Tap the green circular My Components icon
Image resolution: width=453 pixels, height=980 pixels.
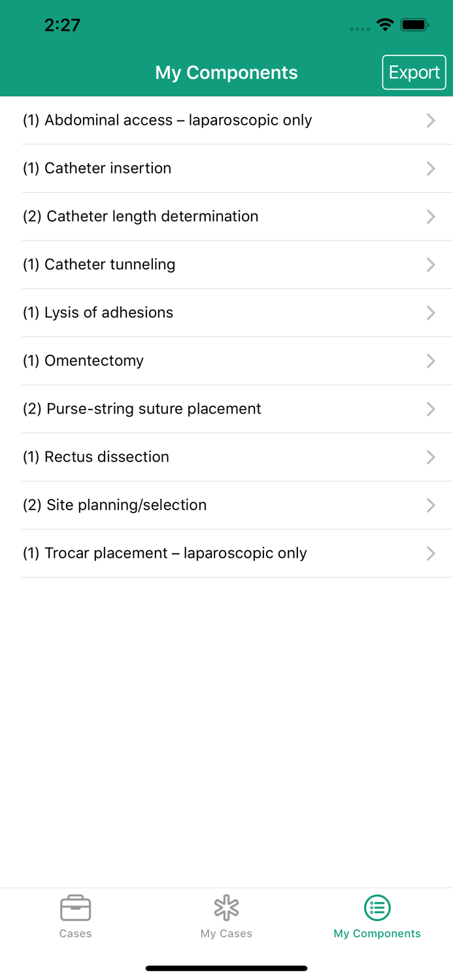pyautogui.click(x=377, y=907)
